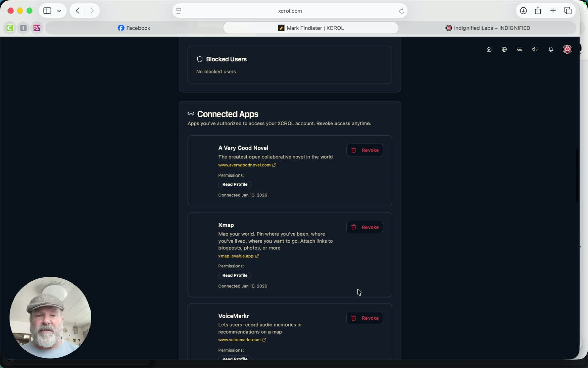
Task: Open www.averygoodnovel.com link
Action: 247,165
